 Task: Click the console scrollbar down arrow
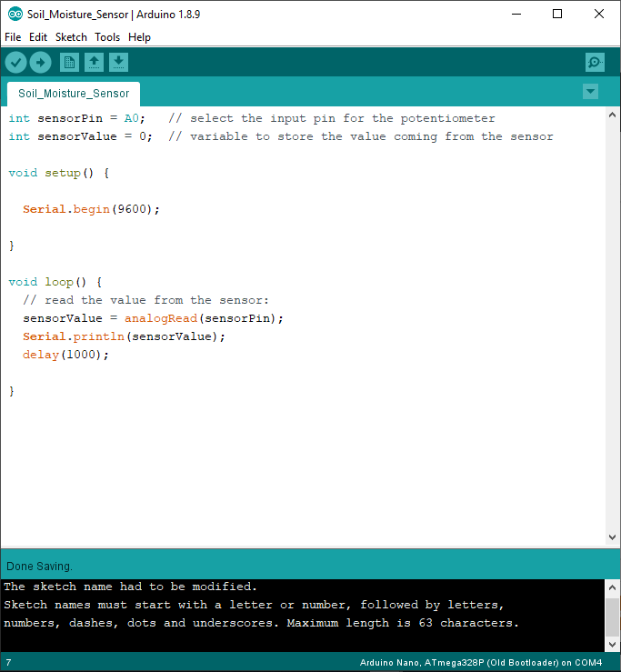612,644
